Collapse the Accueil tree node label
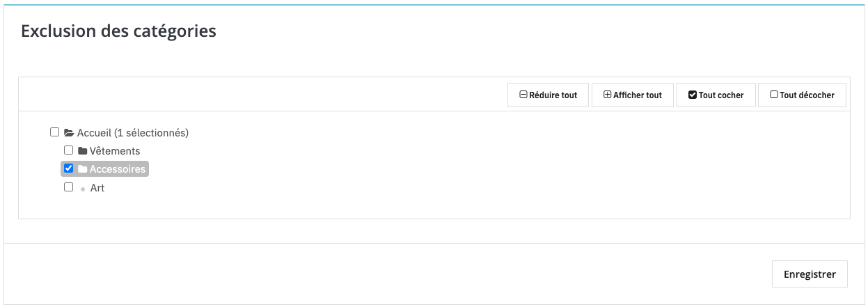The height and width of the screenshot is (307, 868). pyautogui.click(x=133, y=132)
